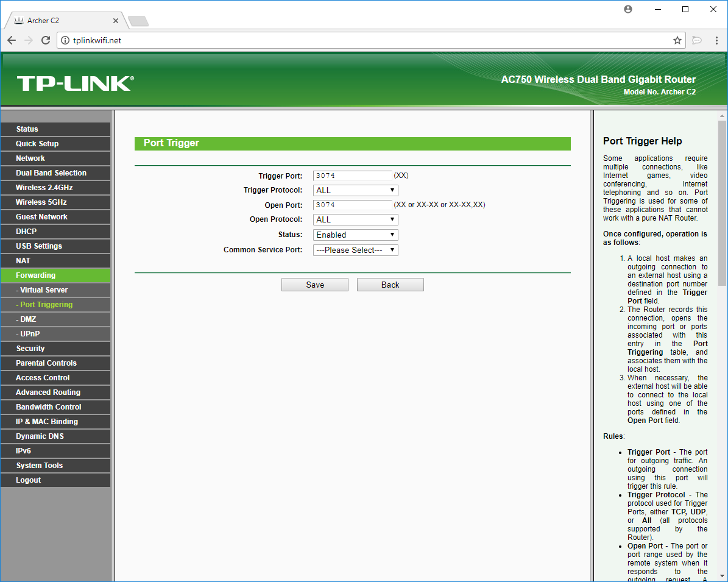The image size is (728, 582).
Task: Open USB Settings
Action: coord(55,246)
